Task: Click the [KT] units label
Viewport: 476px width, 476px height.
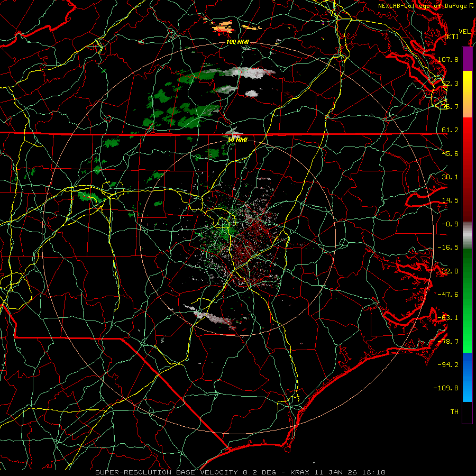Action: (452, 36)
